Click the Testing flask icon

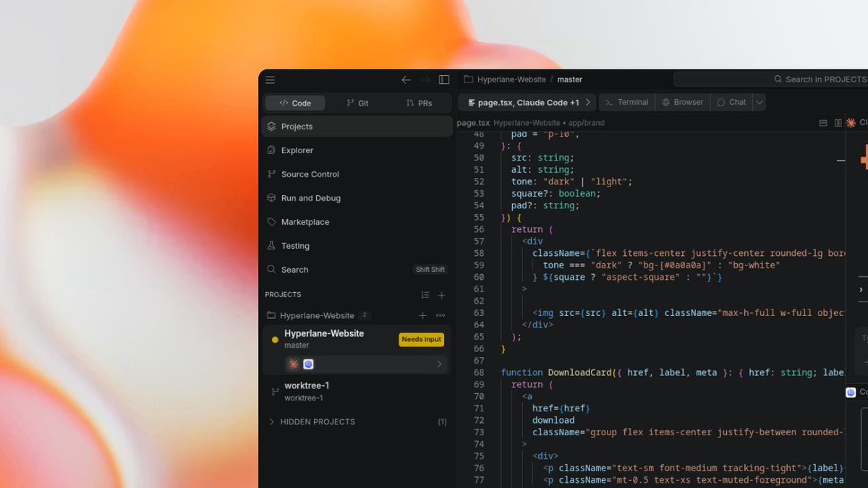click(x=271, y=246)
